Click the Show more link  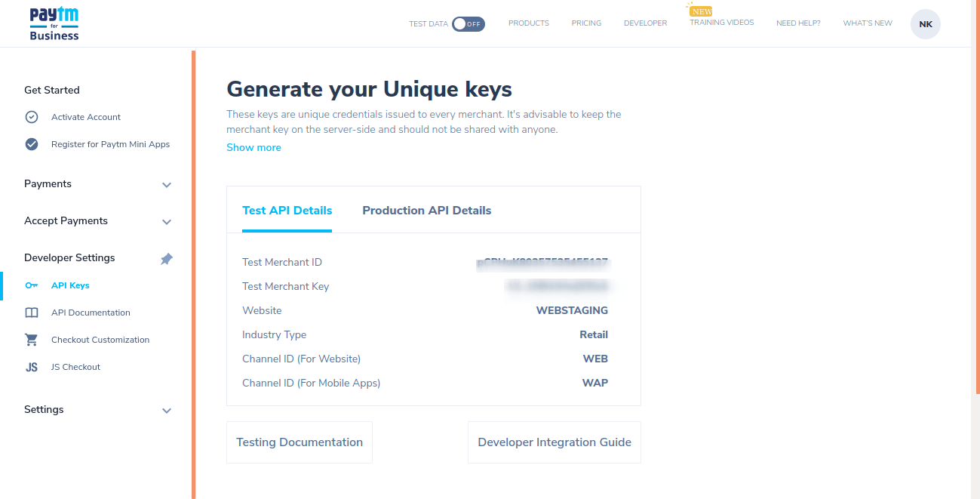pyautogui.click(x=253, y=147)
